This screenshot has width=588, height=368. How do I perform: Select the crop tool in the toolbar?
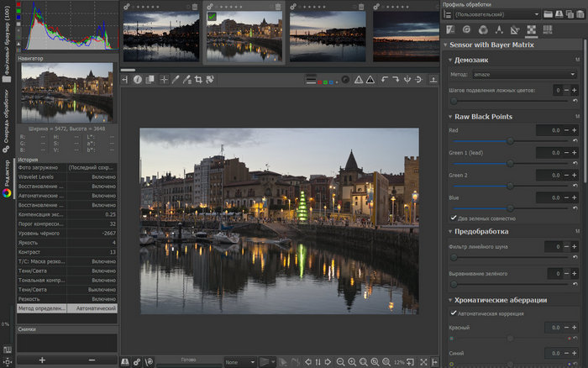(198, 80)
